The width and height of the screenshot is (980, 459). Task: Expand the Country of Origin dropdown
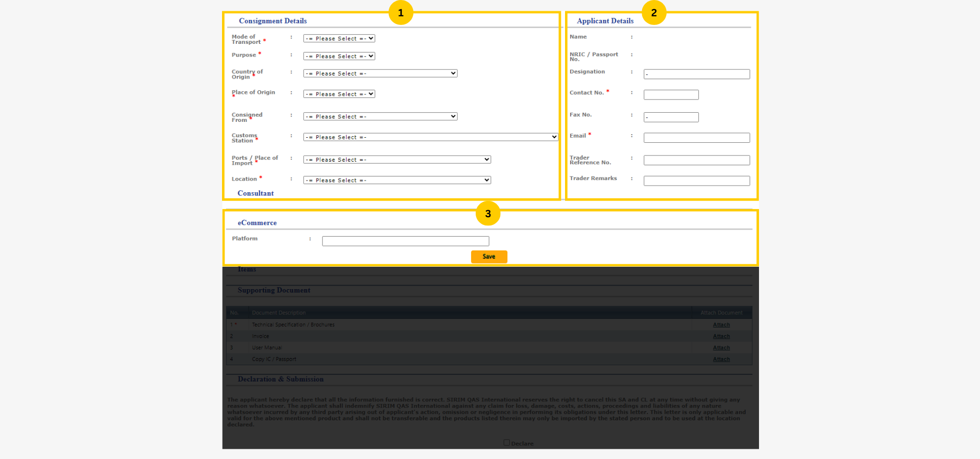[x=380, y=73]
